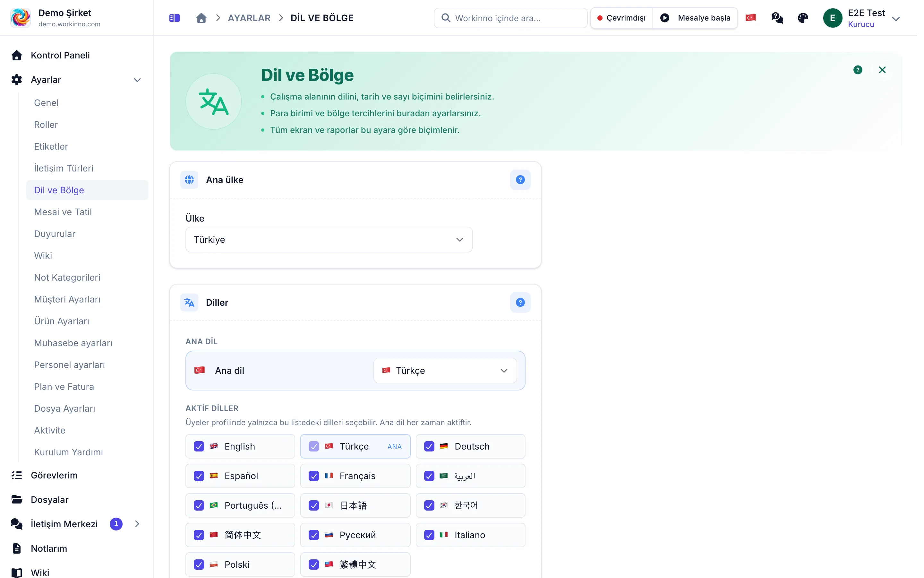This screenshot has width=924, height=578.
Task: Open the user account dropdown chevron
Action: [896, 19]
